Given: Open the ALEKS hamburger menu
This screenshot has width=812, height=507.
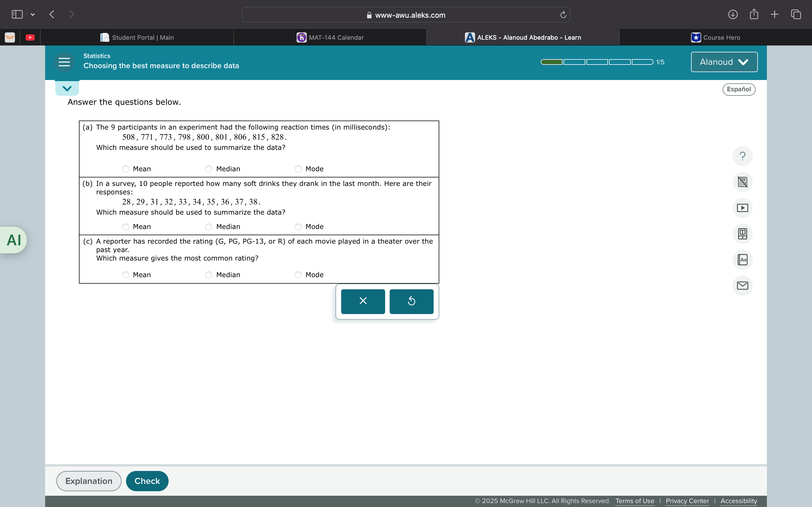Looking at the screenshot, I should (64, 62).
